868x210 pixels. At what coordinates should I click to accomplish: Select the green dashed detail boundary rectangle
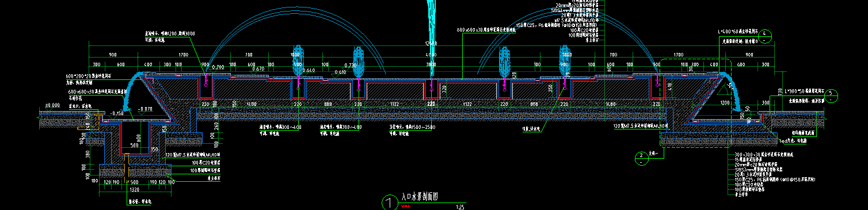pyautogui.click(x=695, y=102)
